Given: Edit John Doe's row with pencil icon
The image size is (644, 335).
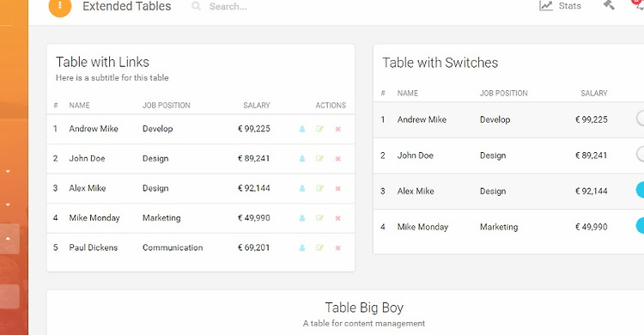Looking at the screenshot, I should point(320,159).
